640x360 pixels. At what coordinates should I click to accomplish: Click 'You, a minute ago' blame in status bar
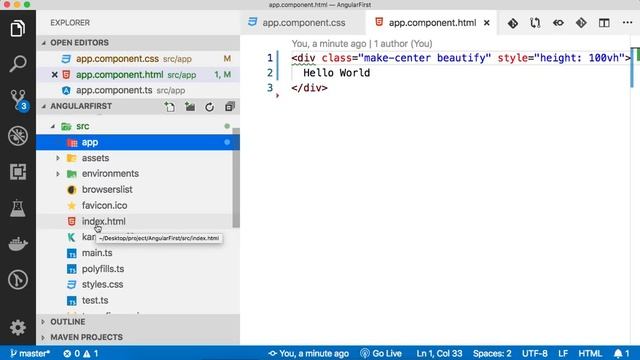coord(309,353)
